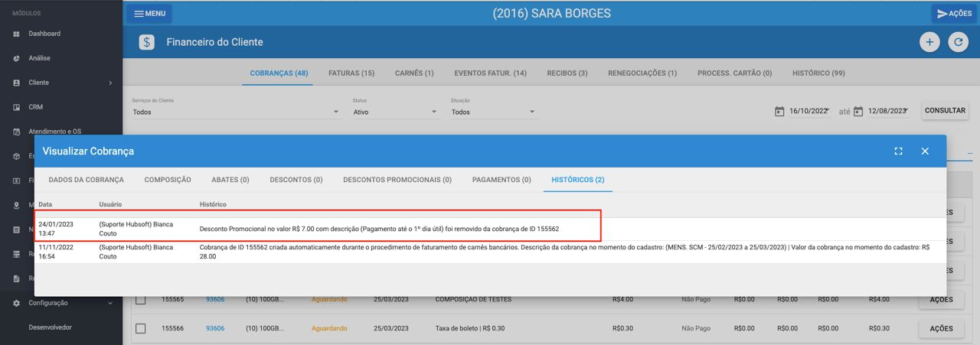Open DESCONTOS (0) dialog tab
This screenshot has width=980, height=345.
click(296, 180)
